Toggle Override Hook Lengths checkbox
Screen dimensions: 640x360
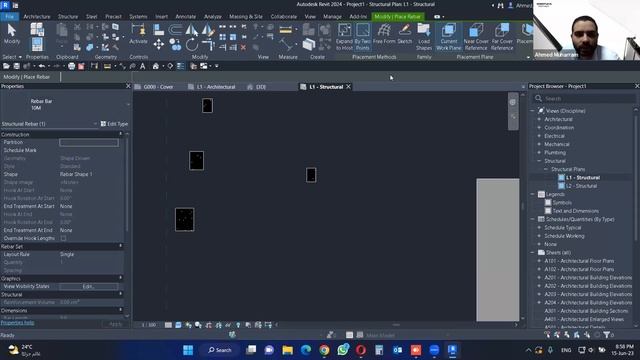coord(63,238)
